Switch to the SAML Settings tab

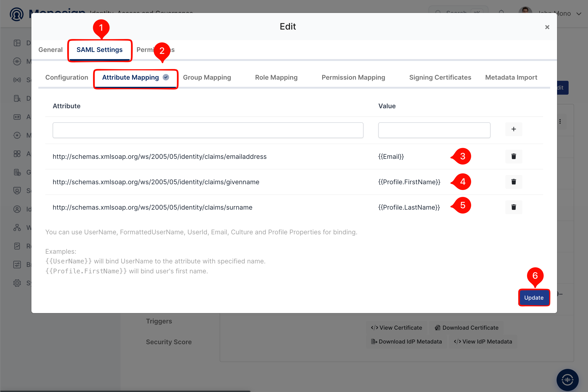point(100,49)
